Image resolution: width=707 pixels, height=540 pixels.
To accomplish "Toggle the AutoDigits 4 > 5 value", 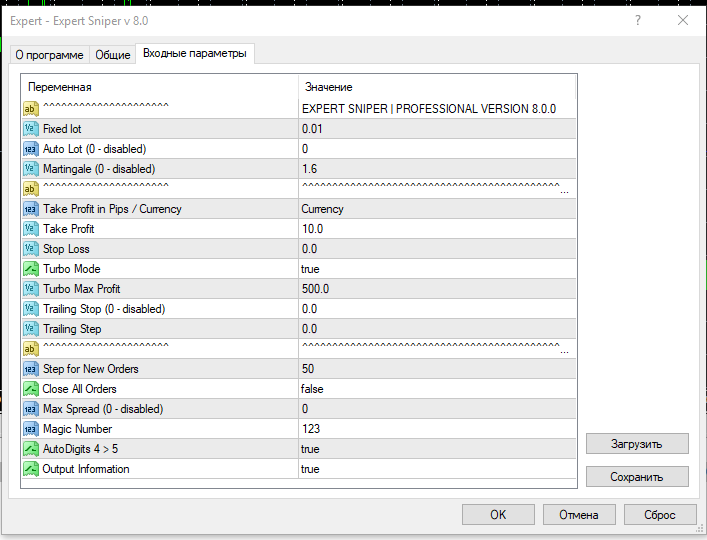I will [x=436, y=449].
